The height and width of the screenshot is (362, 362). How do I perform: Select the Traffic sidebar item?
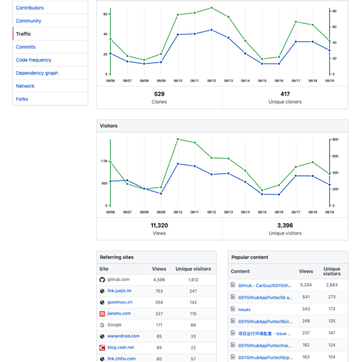(x=23, y=34)
